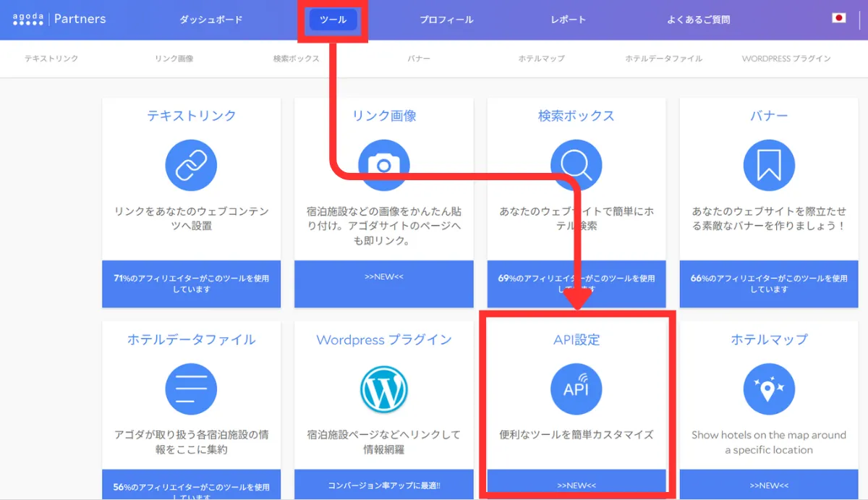Viewport: 868px width, 500px height.
Task: Click the リンク画像 card title
Action: coord(384,116)
